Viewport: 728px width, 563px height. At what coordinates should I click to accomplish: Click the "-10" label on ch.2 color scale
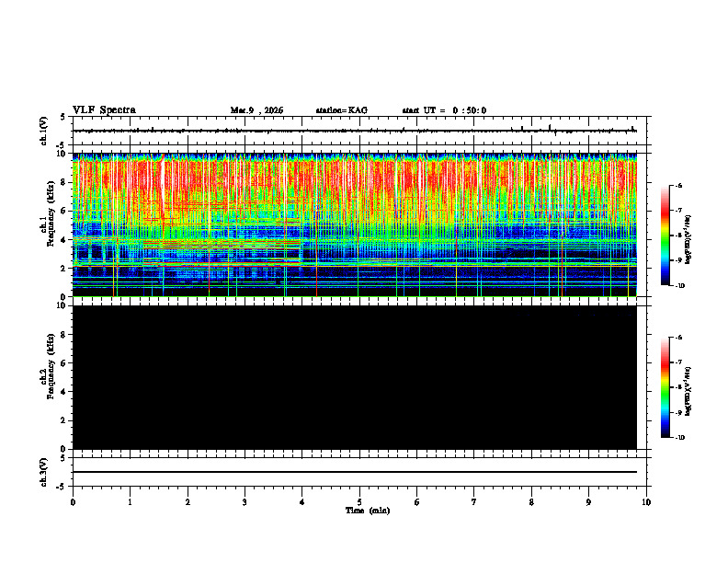(x=679, y=438)
